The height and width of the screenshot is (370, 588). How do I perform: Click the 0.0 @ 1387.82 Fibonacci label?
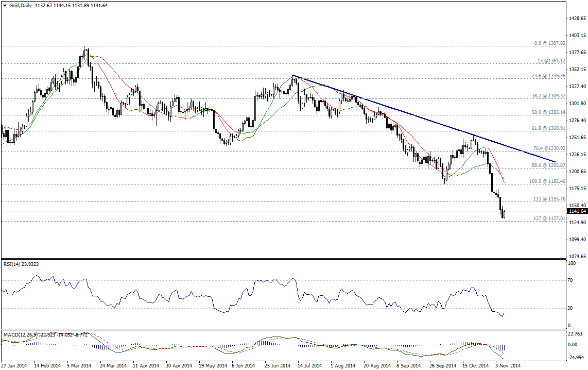coord(550,43)
